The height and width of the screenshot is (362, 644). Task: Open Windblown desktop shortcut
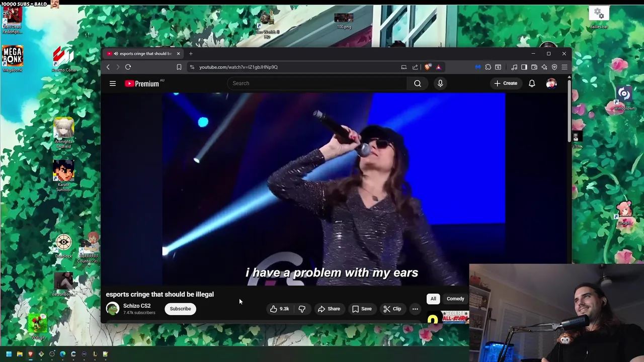pos(624,97)
